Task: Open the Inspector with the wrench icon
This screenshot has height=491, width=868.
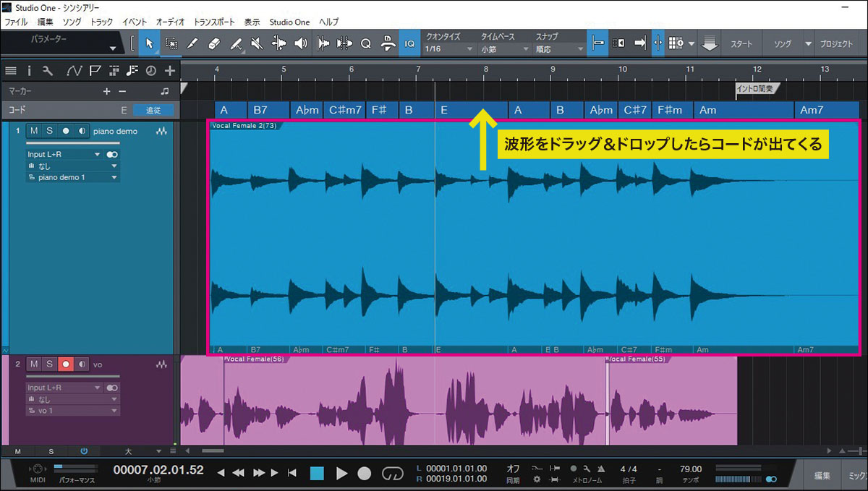Action: click(x=46, y=70)
